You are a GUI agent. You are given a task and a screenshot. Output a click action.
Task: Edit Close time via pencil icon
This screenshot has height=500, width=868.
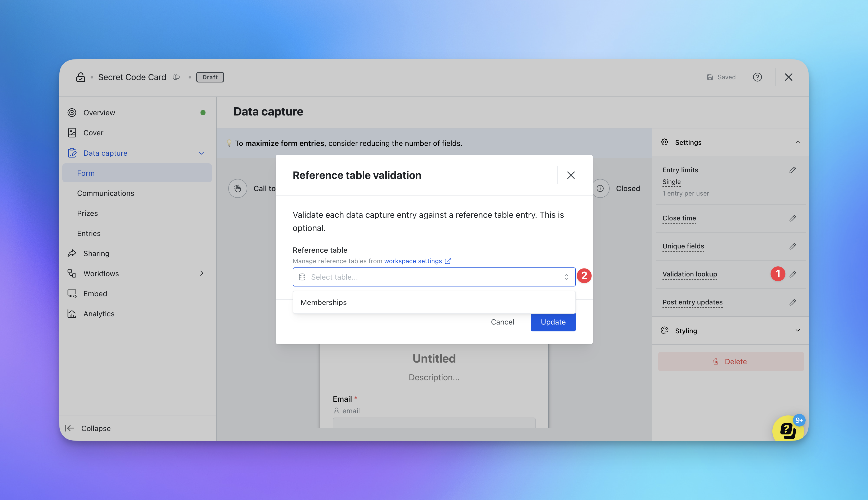(792, 218)
